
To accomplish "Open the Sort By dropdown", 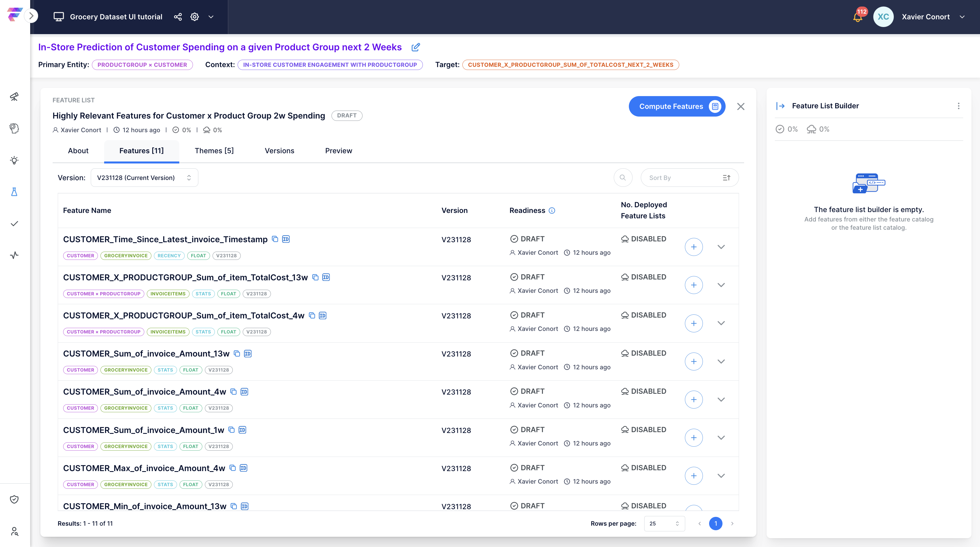I will pyautogui.click(x=689, y=177).
